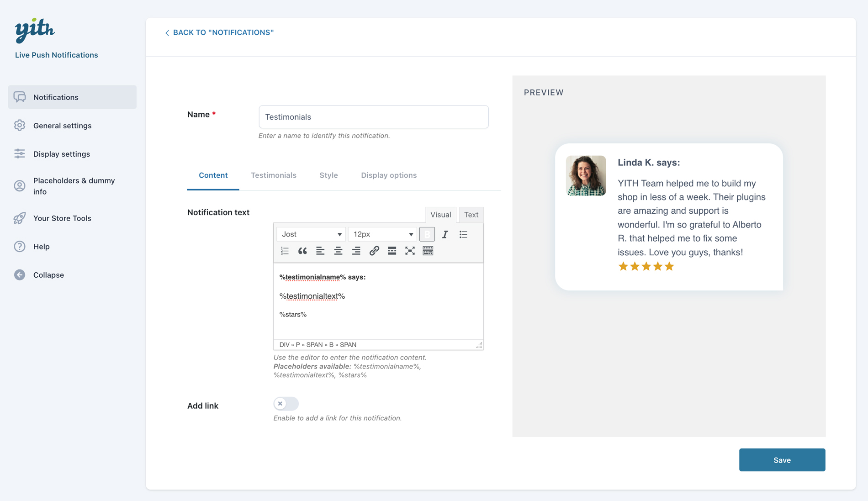Click the Collapse arrow icon
The image size is (868, 501).
tap(20, 275)
